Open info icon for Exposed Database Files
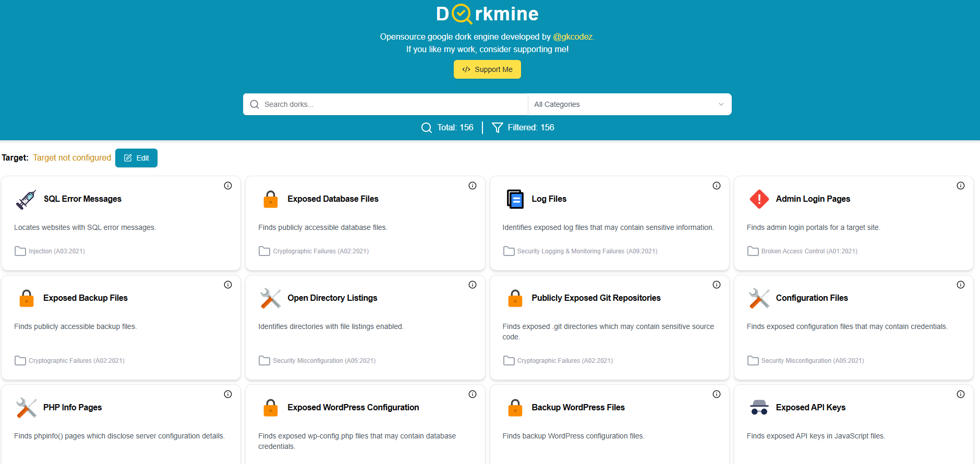Screen dimensions: 980x464 (473, 186)
